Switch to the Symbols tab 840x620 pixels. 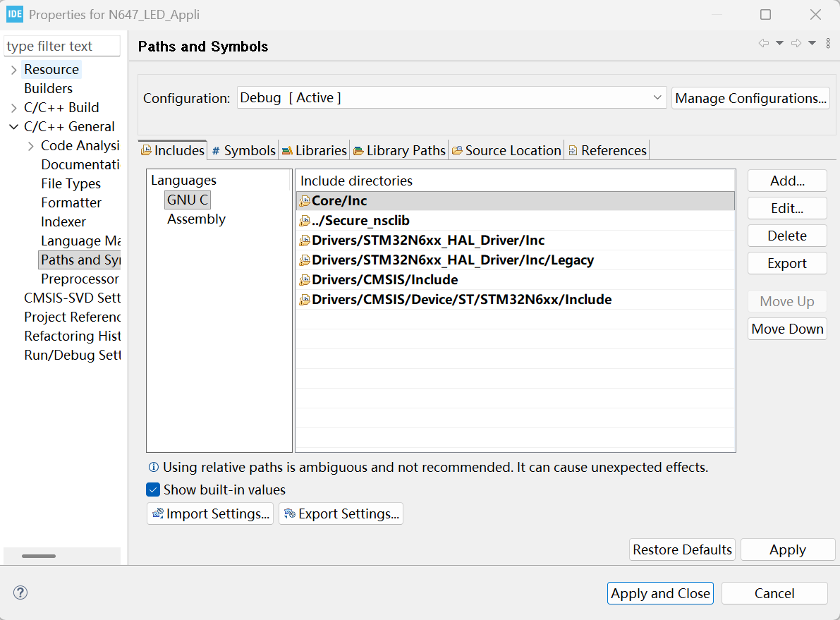point(244,150)
